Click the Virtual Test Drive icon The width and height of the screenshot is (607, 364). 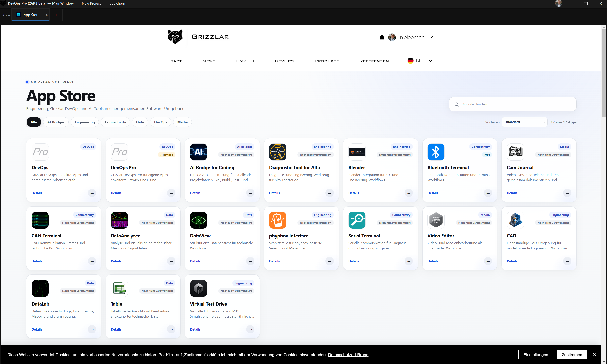tap(199, 289)
